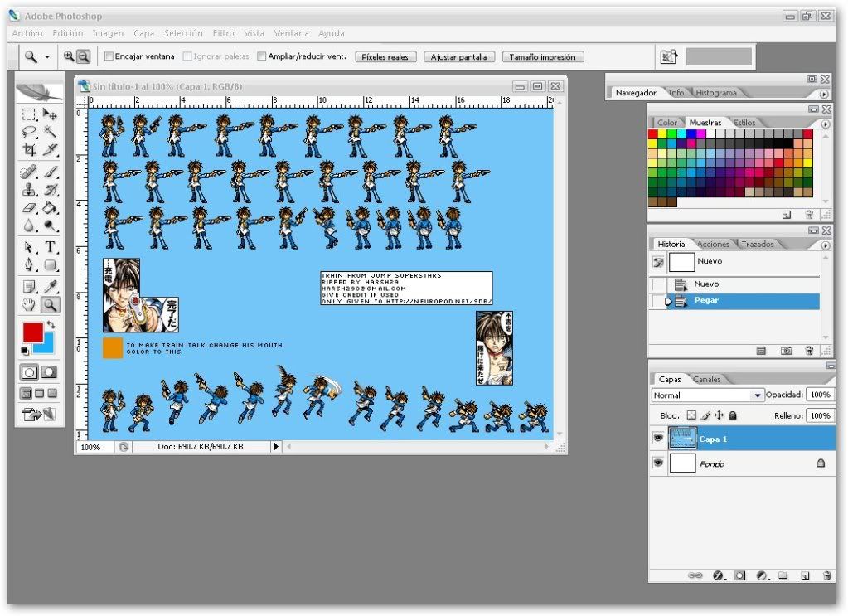The image size is (848, 616).
Task: Open the File Browser icon in options bar
Action: coord(668,56)
